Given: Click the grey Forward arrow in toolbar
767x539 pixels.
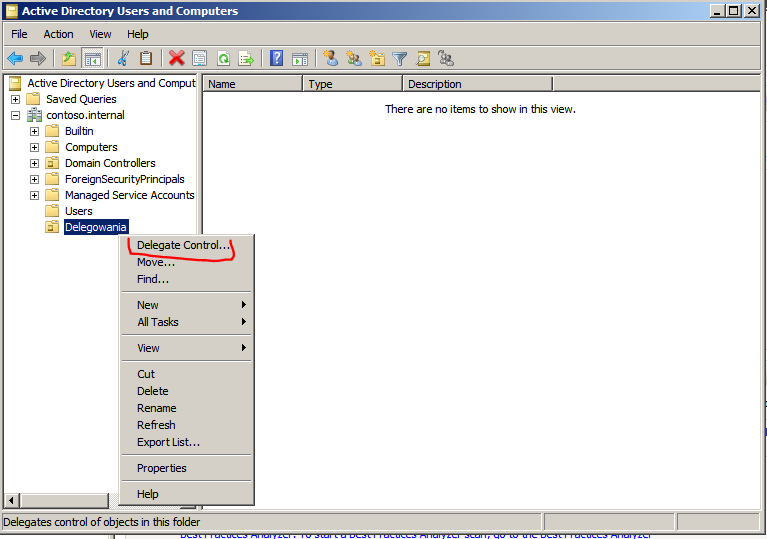Looking at the screenshot, I should (38, 59).
